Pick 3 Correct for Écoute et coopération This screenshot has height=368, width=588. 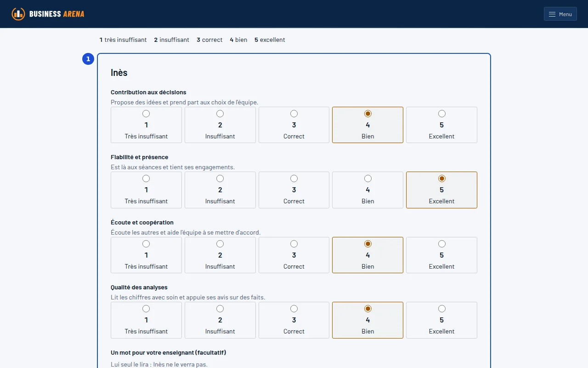tap(294, 255)
